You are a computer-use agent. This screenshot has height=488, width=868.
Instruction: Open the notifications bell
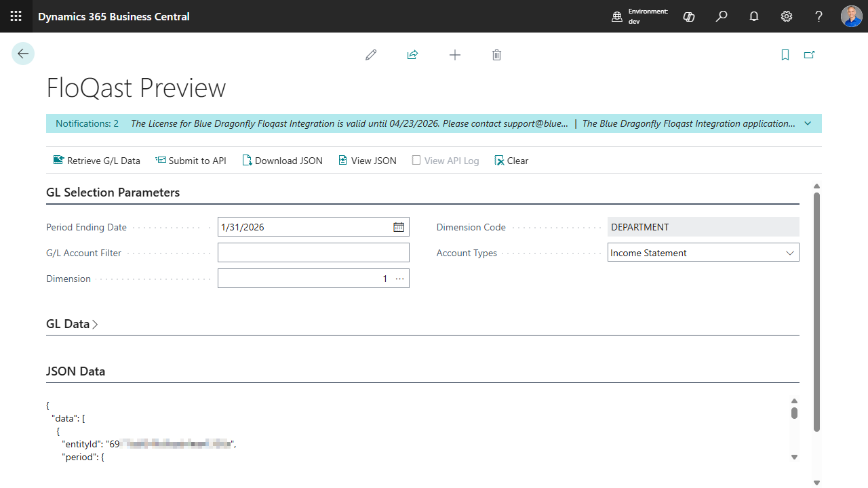754,16
